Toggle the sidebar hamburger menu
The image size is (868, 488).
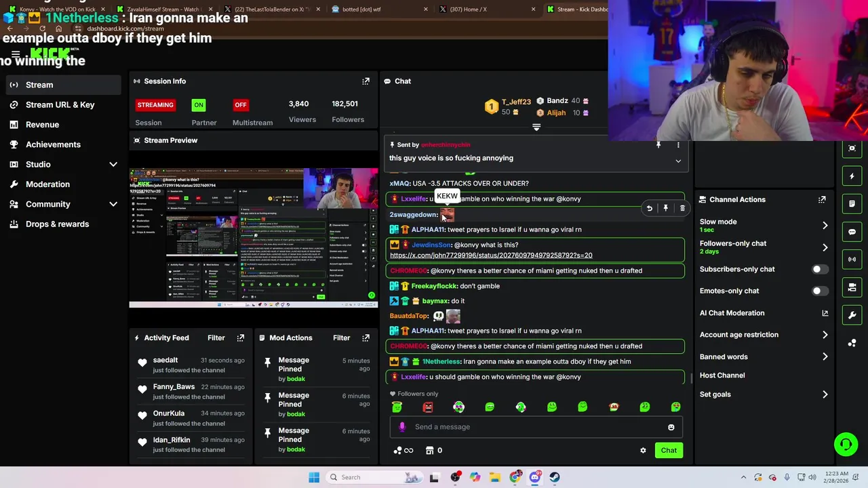click(x=15, y=54)
